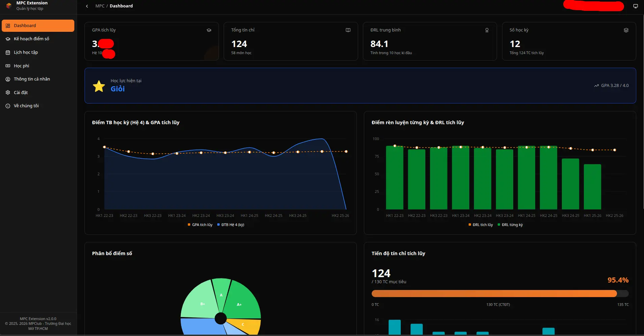Click the MPC Extension title in sidebar
Image resolution: width=644 pixels, height=336 pixels.
(32, 3)
